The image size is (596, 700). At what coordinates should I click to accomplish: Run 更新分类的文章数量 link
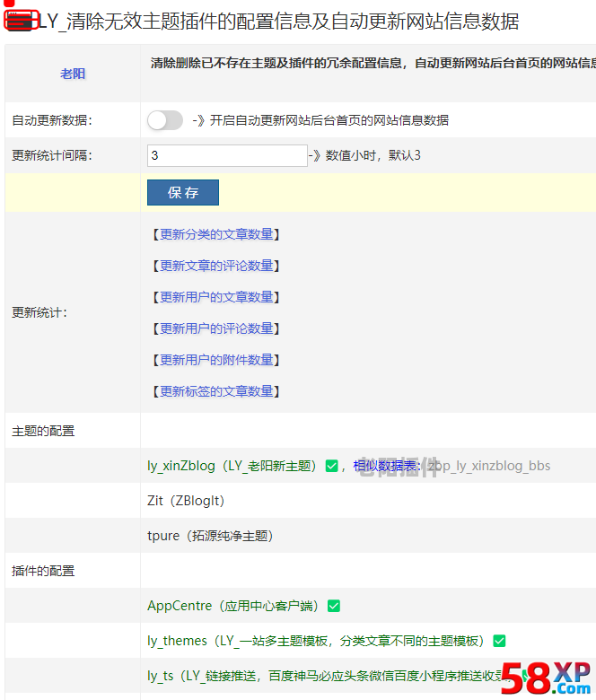point(216,234)
